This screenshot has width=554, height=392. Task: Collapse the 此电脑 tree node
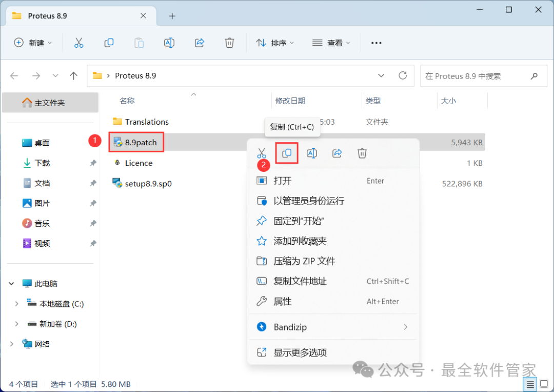coord(12,284)
